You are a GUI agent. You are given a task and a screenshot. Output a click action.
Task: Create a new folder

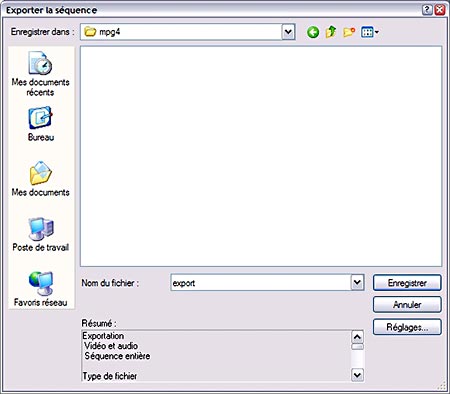[349, 32]
